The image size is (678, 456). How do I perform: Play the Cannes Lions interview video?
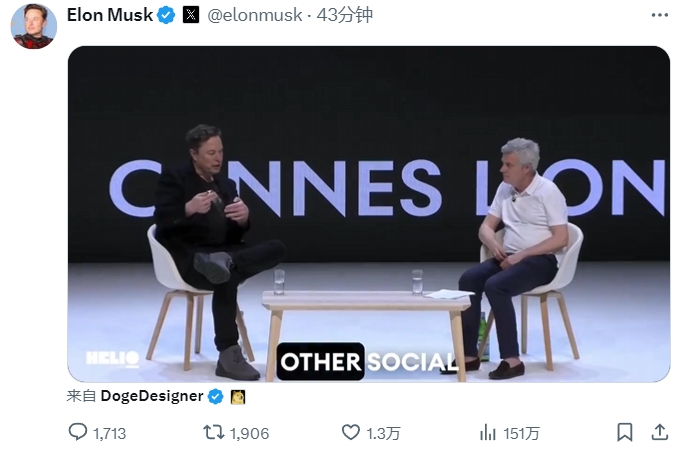click(368, 213)
